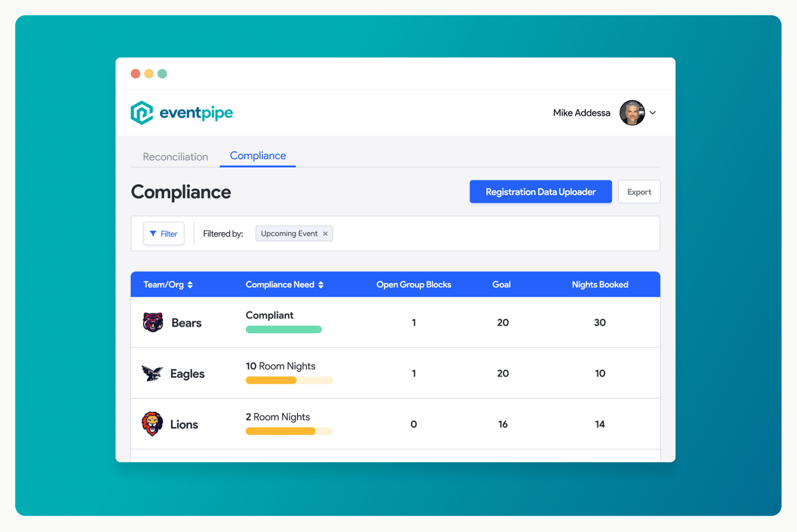Click the eventpipe logo icon
The width and height of the screenshot is (797, 532).
pyautogui.click(x=142, y=113)
